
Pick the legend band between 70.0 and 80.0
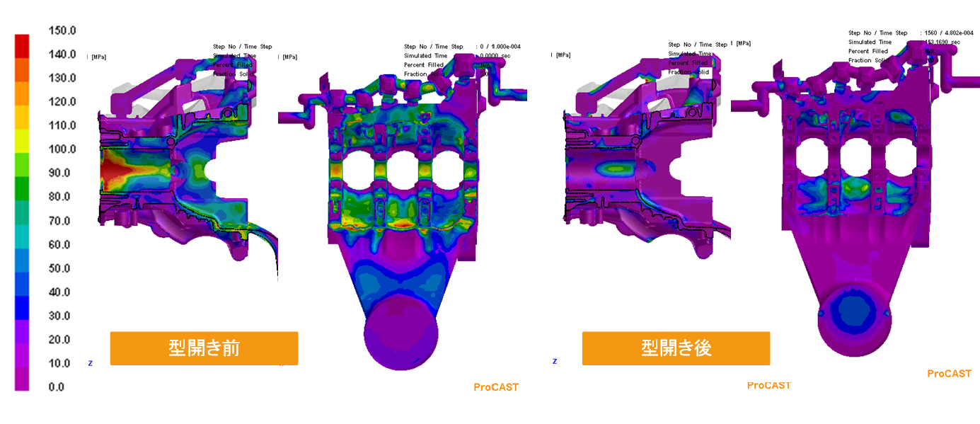click(x=23, y=212)
